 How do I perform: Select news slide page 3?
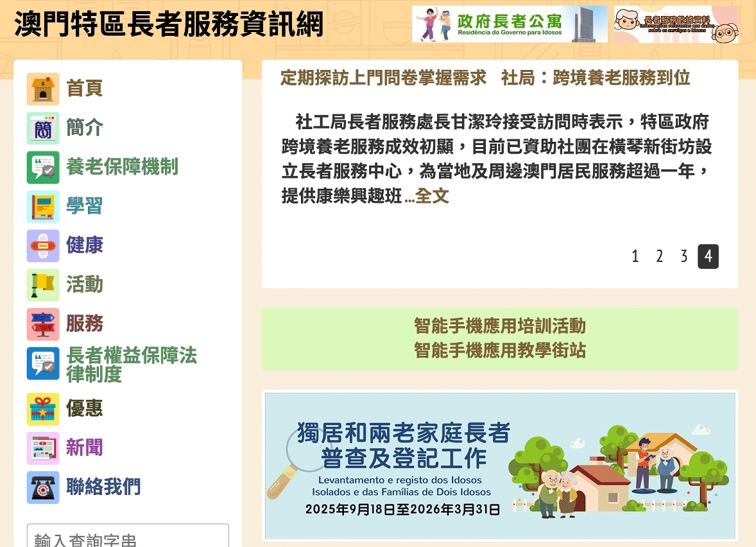(683, 257)
